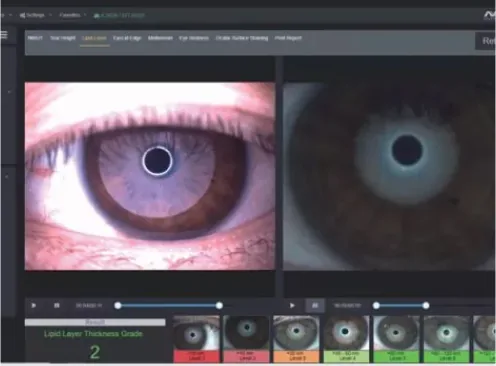Pause the right eye video
Viewport: 496px width, 366px height.
(x=315, y=305)
